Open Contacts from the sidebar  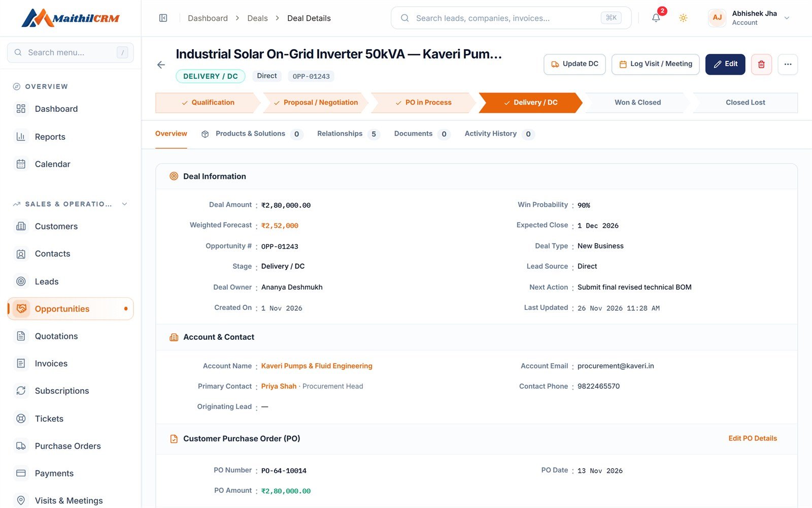tap(71, 254)
